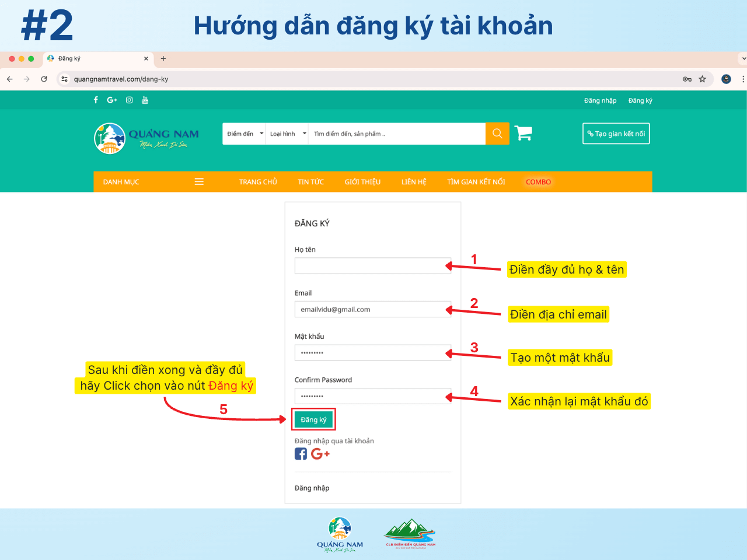The height and width of the screenshot is (560, 747).
Task: Open the COMBO menu item
Action: [538, 182]
